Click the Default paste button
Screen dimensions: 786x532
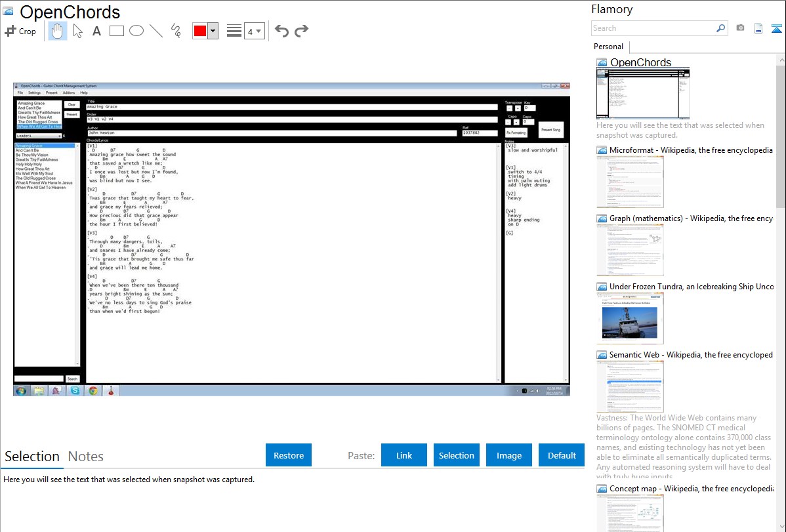(x=562, y=455)
